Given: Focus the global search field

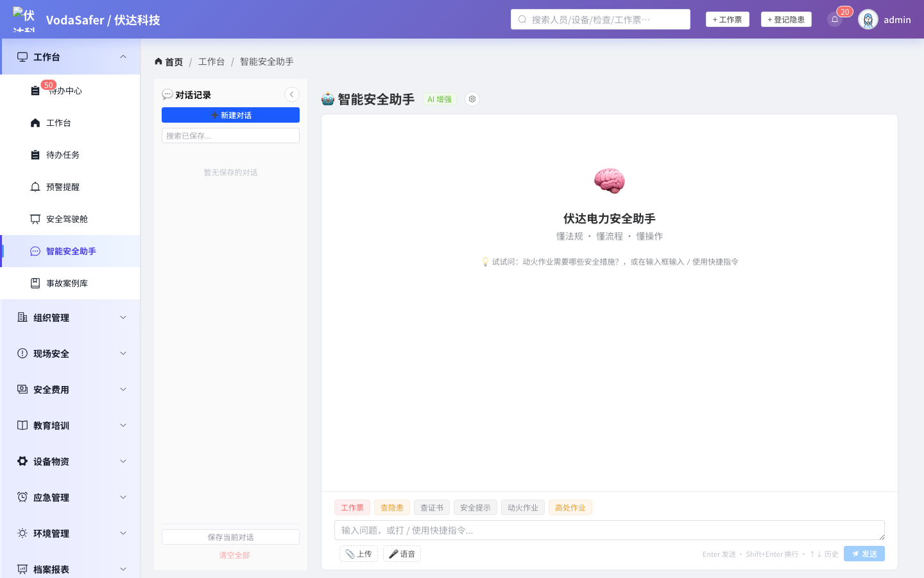Looking at the screenshot, I should pos(601,19).
